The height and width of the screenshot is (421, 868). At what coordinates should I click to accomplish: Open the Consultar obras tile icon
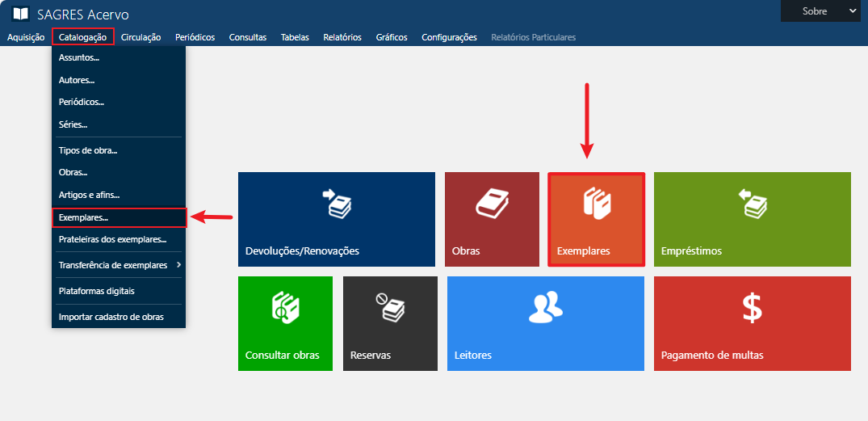coord(285,308)
